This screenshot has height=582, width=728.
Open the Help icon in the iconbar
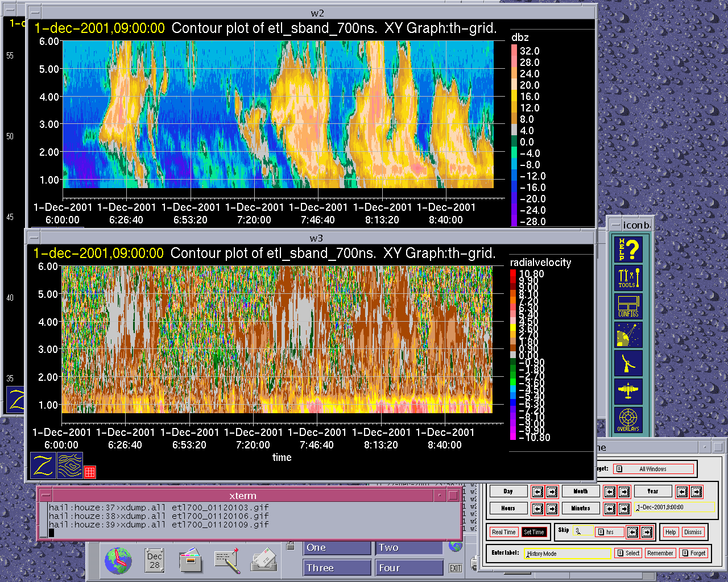click(x=628, y=250)
